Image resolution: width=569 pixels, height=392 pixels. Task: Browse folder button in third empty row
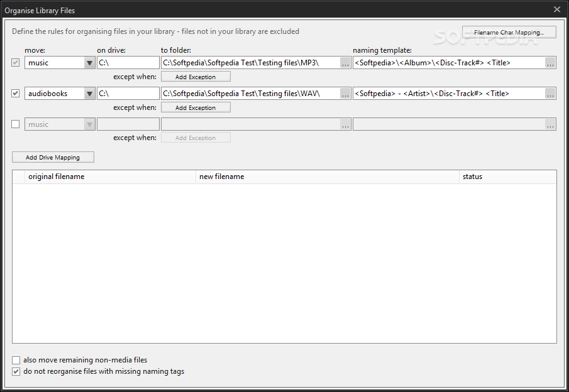tap(345, 124)
